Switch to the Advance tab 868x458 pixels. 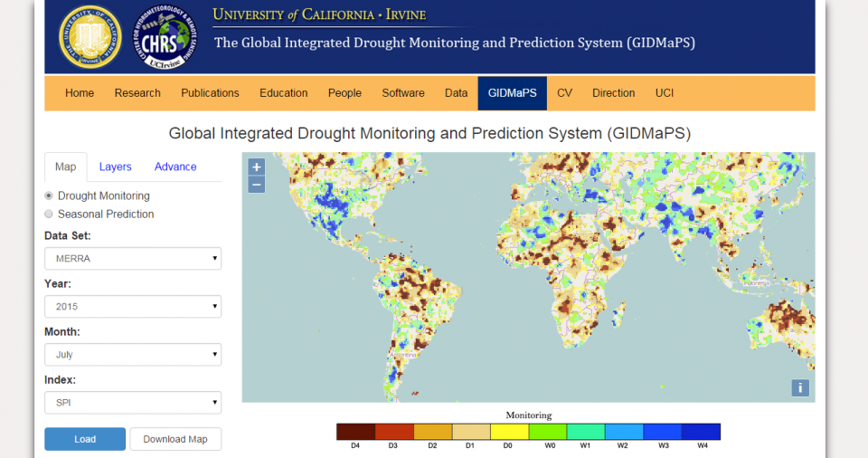click(x=175, y=167)
